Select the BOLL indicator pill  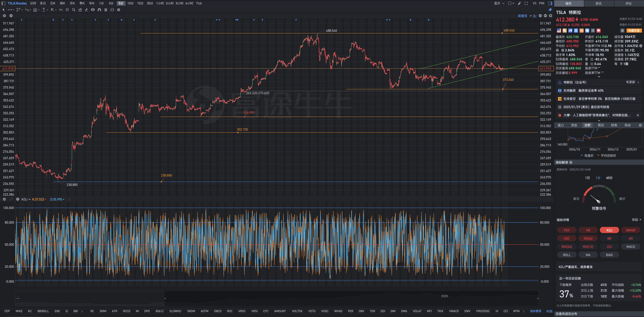pos(567,255)
